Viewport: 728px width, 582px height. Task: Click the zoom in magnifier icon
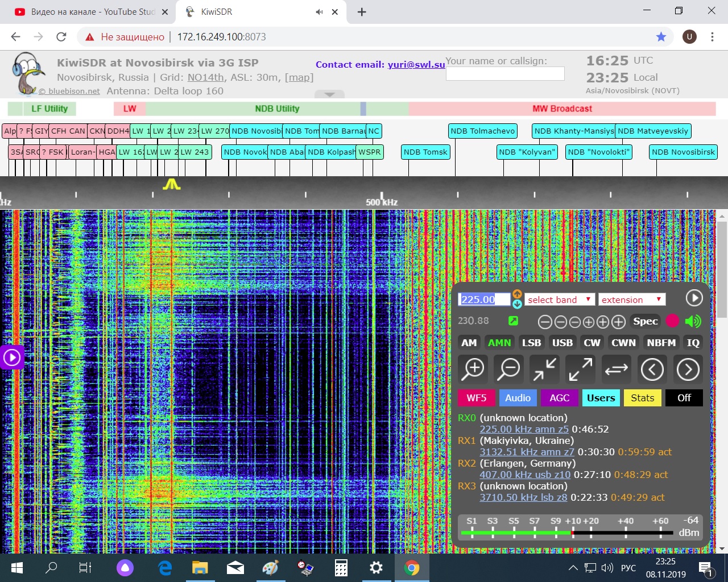pos(473,369)
